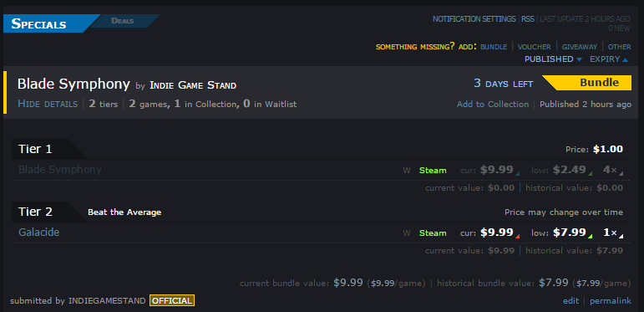Click green triangle next to Galacide low $7.99

click(591, 237)
